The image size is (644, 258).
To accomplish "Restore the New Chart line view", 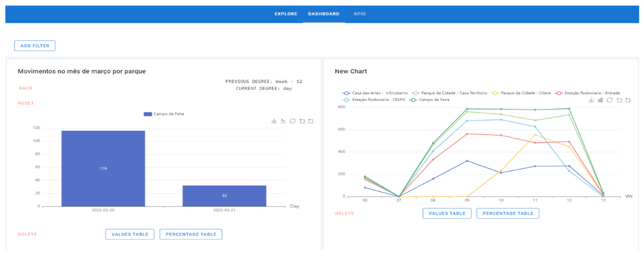I will point(609,100).
